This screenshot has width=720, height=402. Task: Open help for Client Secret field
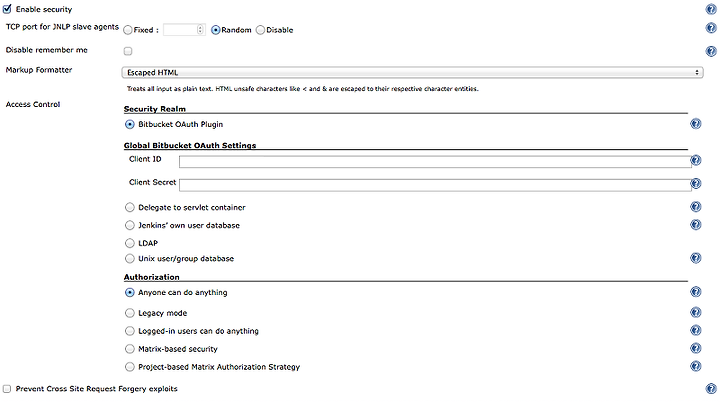[696, 183]
